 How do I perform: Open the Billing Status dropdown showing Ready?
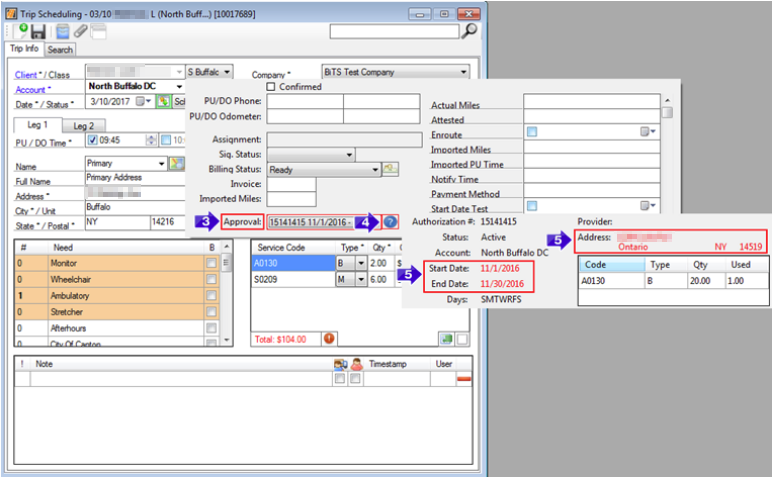tap(324, 169)
